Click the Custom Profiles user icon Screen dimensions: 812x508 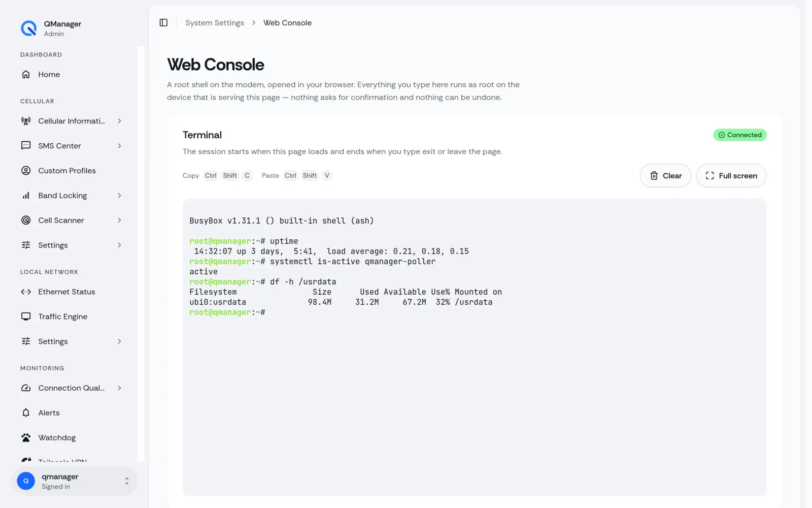[x=26, y=171]
